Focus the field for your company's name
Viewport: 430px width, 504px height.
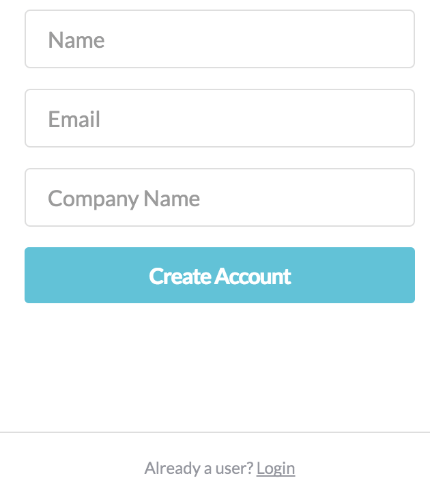coord(220,197)
